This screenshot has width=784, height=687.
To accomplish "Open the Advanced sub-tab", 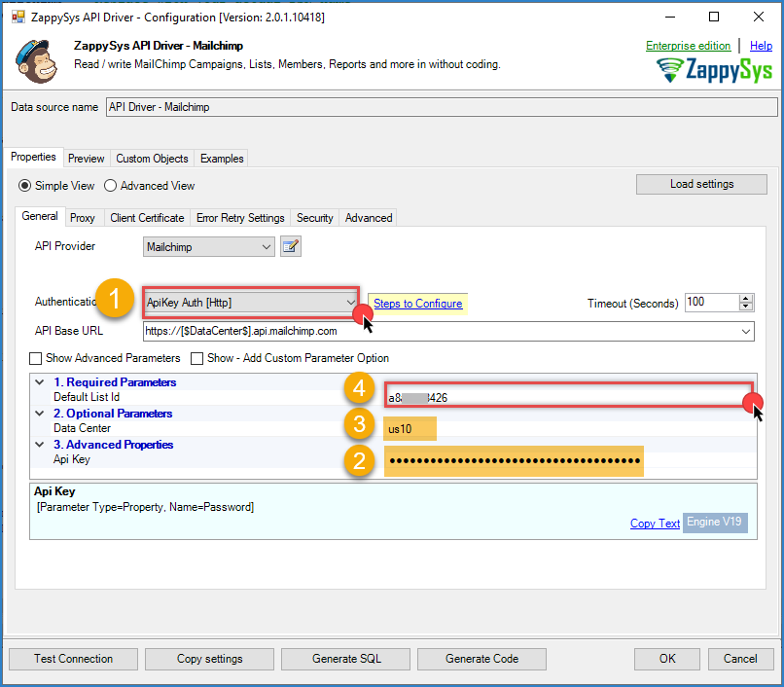I will click(x=369, y=218).
